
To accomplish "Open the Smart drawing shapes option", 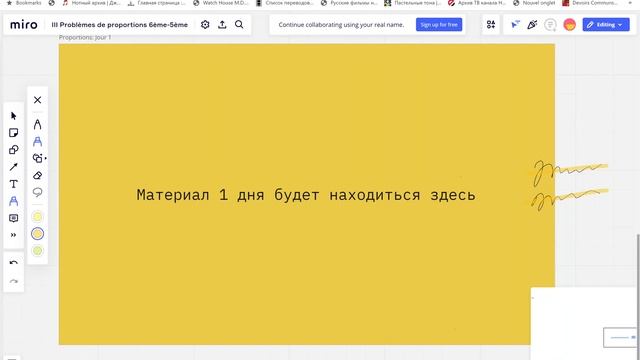I will [38, 158].
